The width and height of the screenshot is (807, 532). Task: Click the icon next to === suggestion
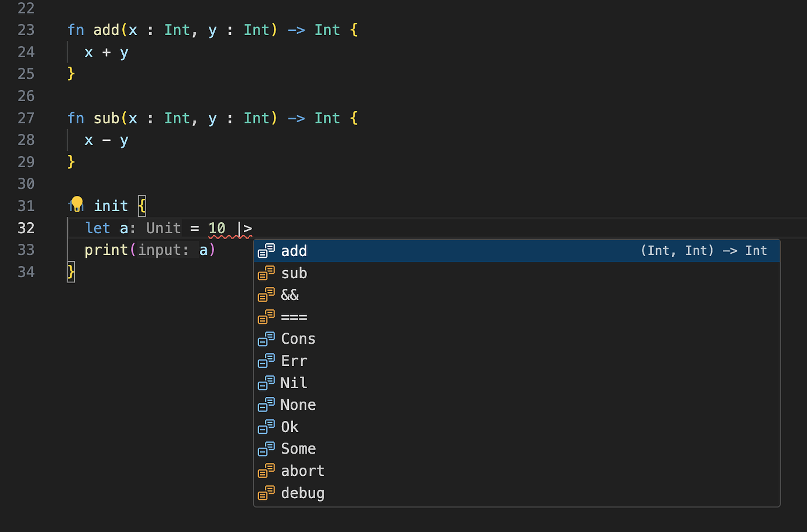266,317
